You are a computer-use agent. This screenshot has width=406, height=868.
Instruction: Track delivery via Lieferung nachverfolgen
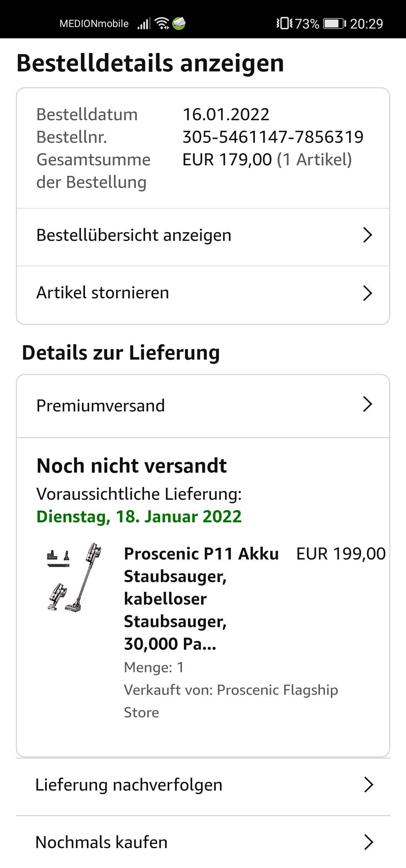pos(129,785)
